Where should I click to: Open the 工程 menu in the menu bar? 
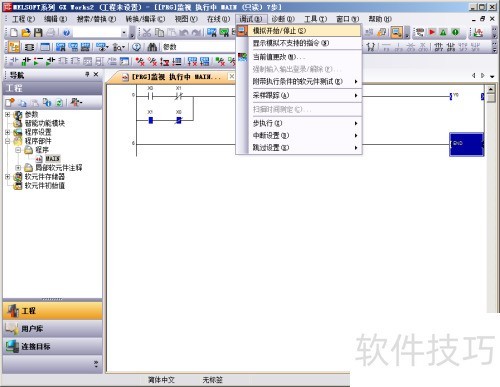pyautogui.click(x=23, y=19)
